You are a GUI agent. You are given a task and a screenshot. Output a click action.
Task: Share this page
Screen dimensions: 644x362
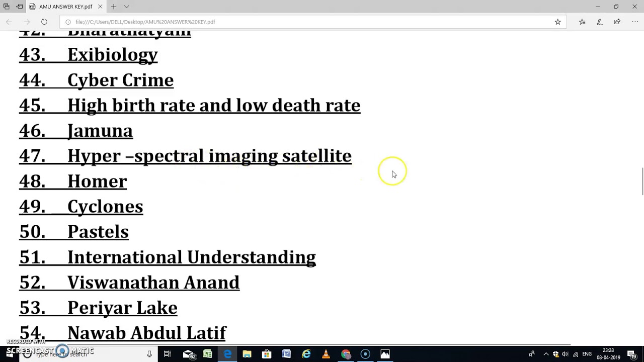coord(617,22)
